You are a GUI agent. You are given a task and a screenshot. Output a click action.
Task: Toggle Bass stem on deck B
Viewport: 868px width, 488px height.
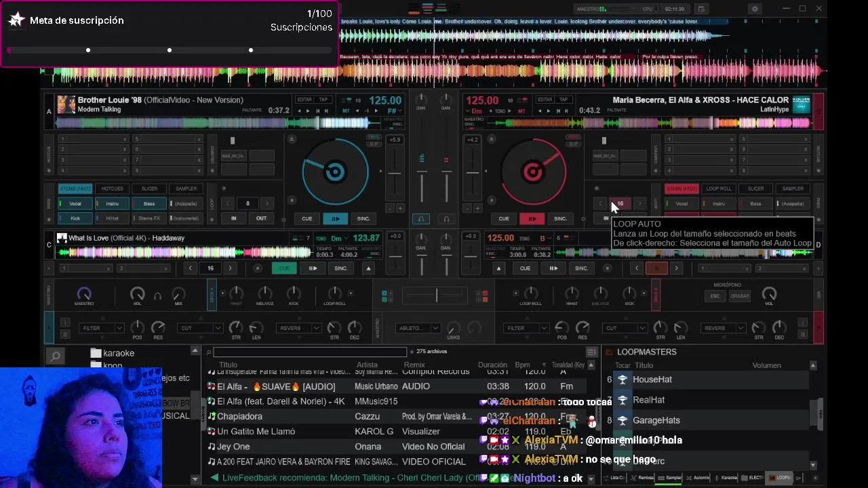coord(755,203)
